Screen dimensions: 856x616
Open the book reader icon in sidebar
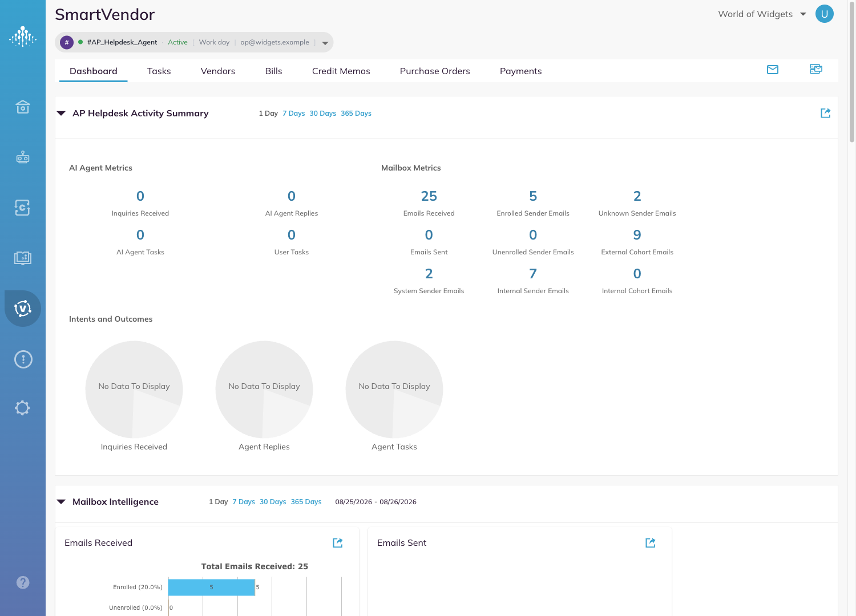(x=23, y=258)
